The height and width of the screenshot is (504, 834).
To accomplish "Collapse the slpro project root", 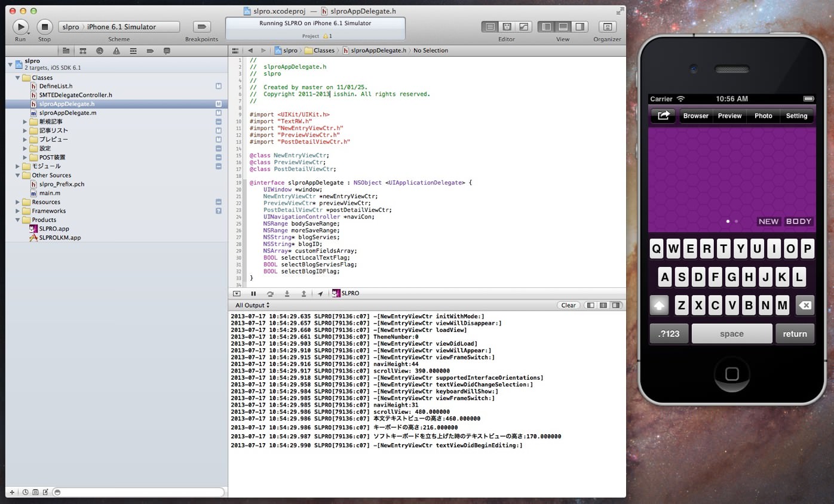I will pyautogui.click(x=10, y=63).
